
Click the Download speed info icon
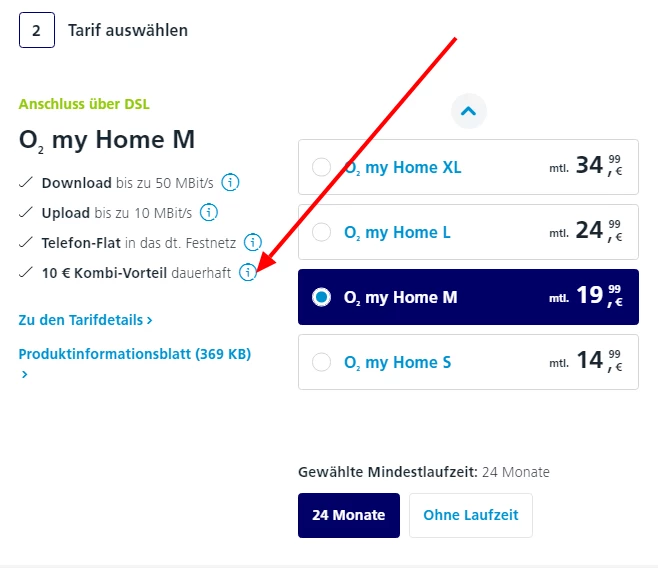(x=232, y=182)
